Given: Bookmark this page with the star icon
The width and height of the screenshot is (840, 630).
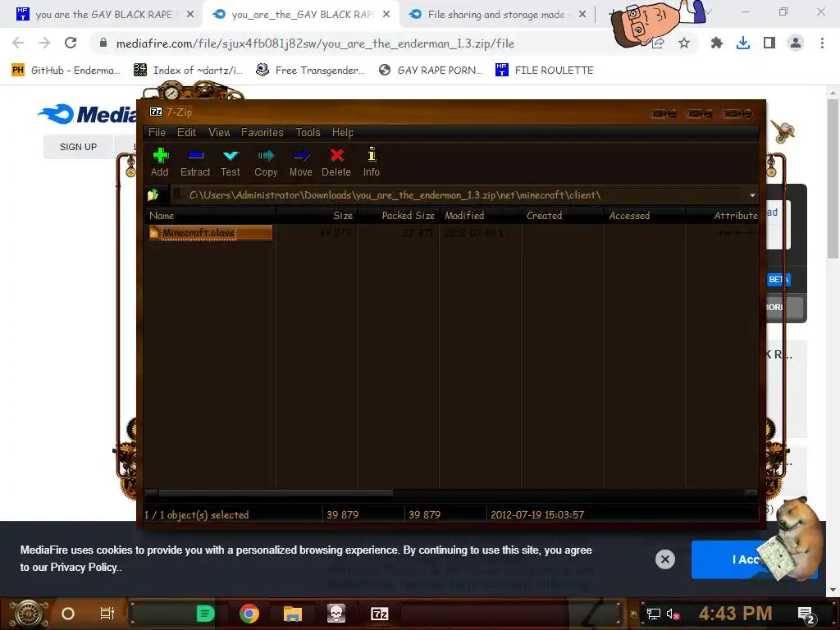Looking at the screenshot, I should [684, 43].
